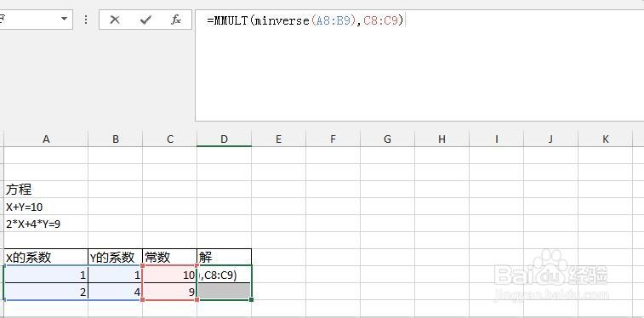Click the 解 header cell

pyautogui.click(x=225, y=257)
